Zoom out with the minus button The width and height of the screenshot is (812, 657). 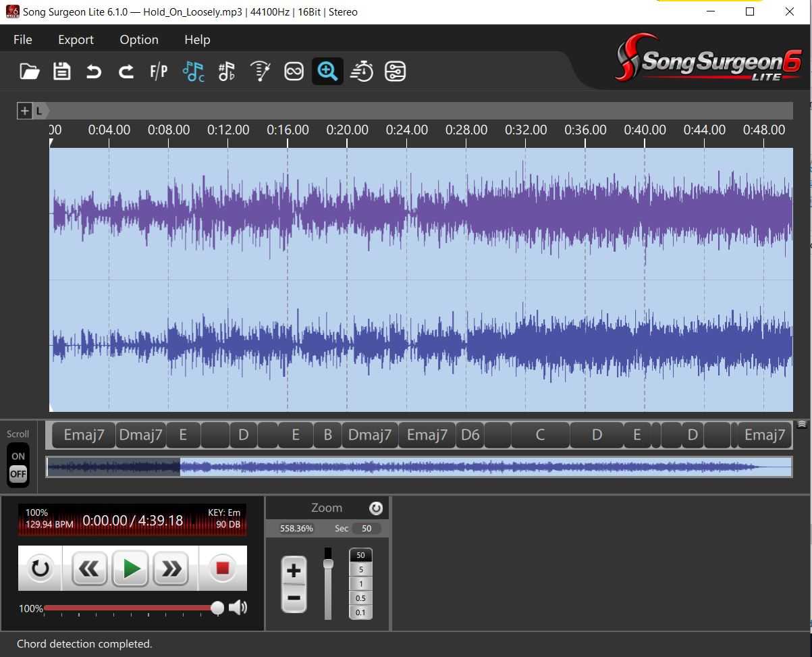pyautogui.click(x=294, y=598)
